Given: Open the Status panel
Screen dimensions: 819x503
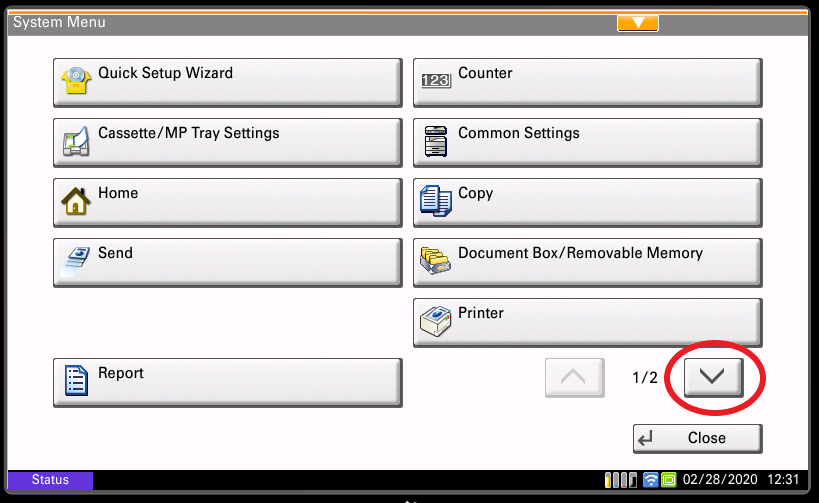Looking at the screenshot, I should (x=50, y=480).
